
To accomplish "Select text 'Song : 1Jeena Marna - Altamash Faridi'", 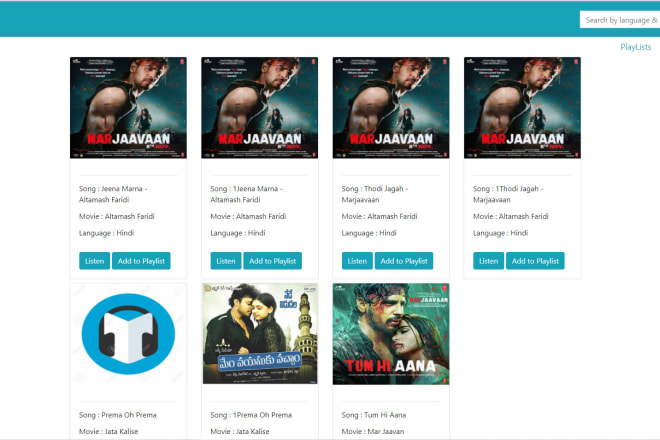I will click(246, 194).
